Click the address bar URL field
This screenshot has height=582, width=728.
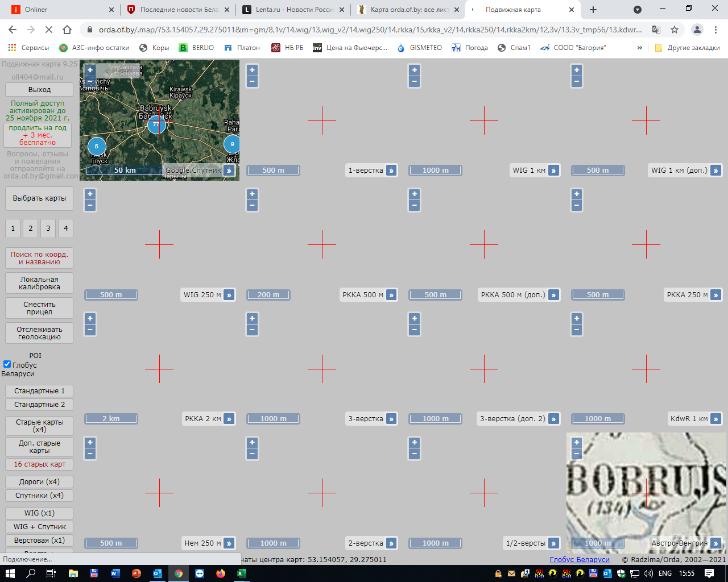tap(370, 30)
